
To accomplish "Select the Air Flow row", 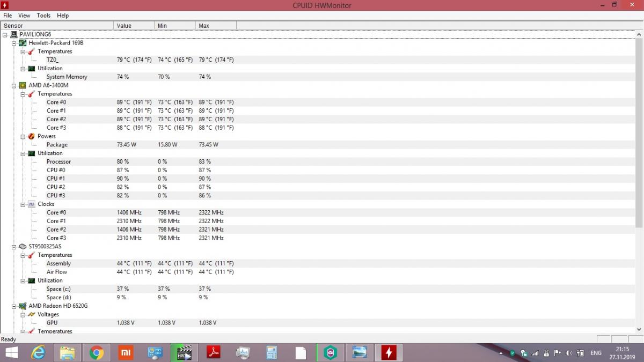I will pyautogui.click(x=317, y=272).
